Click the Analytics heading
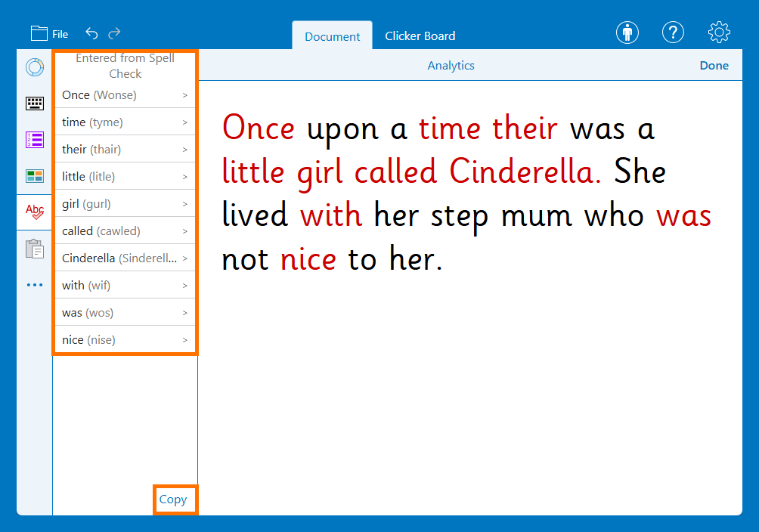759x532 pixels. (x=451, y=65)
